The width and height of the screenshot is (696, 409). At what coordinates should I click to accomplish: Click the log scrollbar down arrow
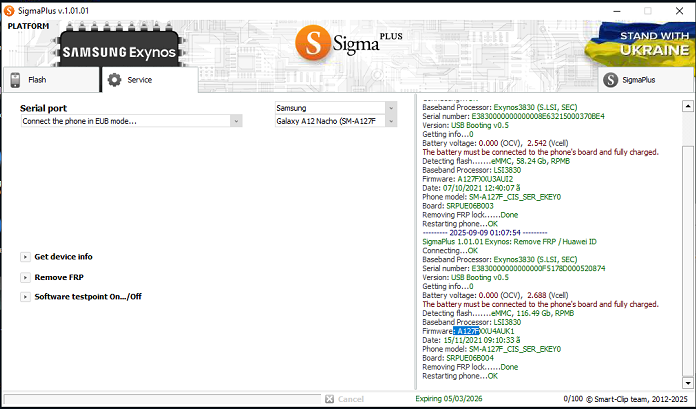(x=688, y=383)
